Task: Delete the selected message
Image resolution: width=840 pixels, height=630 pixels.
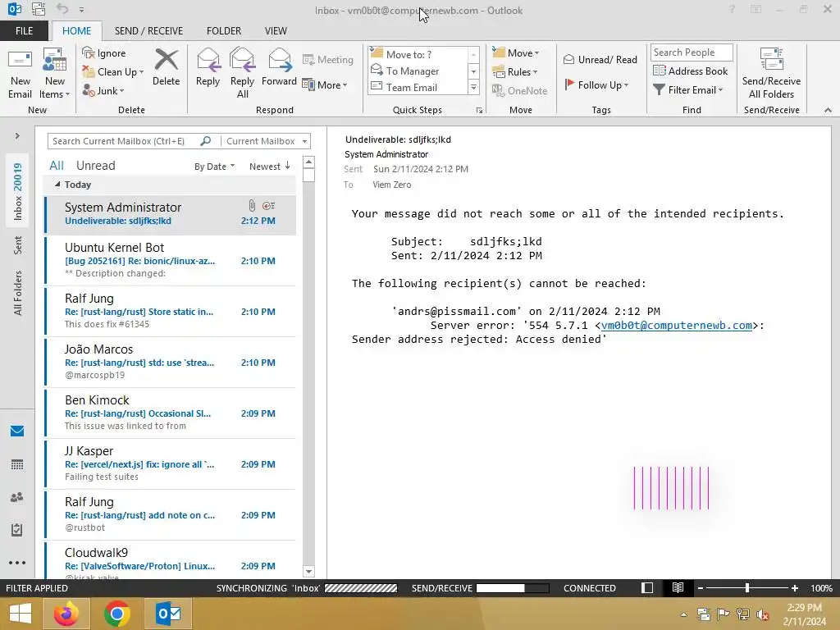Action: [166, 67]
